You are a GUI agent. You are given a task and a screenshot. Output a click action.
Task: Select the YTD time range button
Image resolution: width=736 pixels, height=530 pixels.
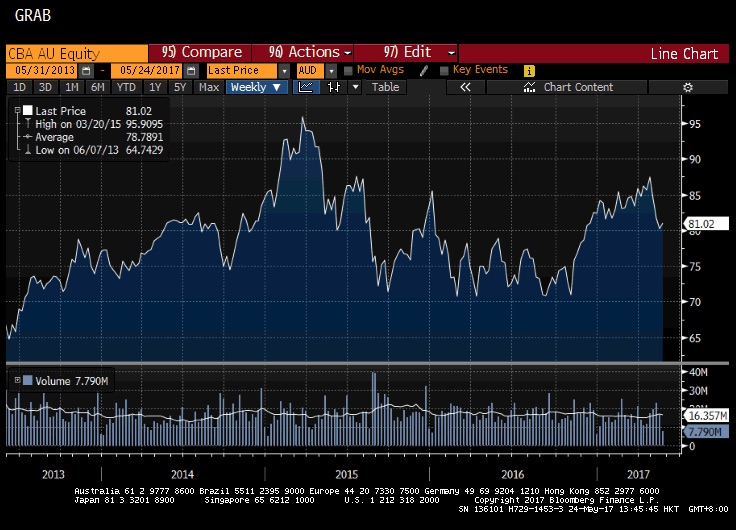click(x=126, y=87)
